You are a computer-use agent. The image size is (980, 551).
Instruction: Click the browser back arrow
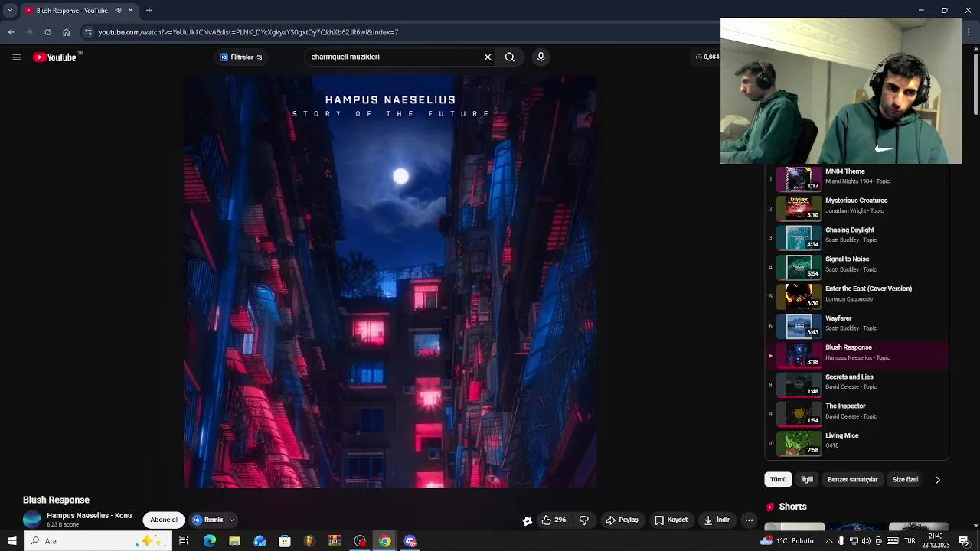click(11, 32)
